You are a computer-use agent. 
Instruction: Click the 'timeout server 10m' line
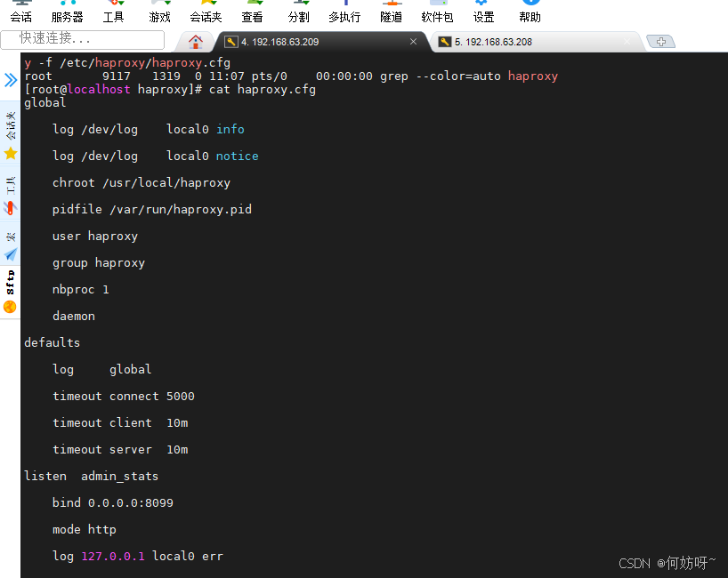point(120,449)
